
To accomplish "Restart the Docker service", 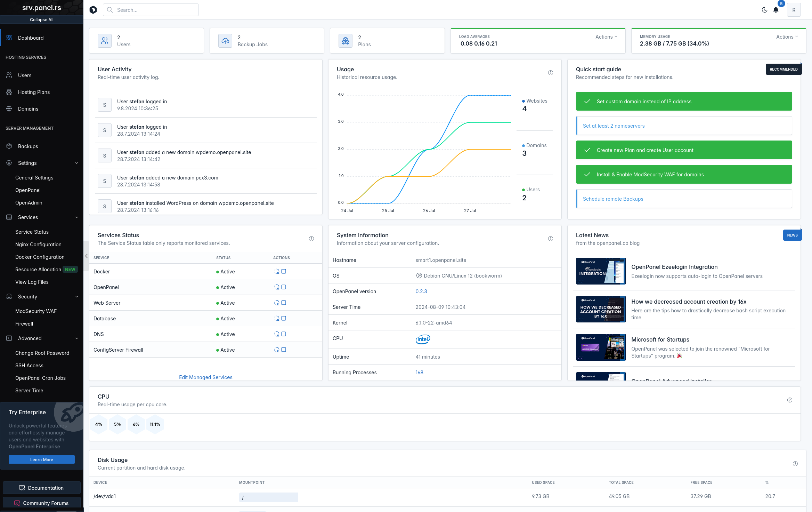I will pos(277,271).
